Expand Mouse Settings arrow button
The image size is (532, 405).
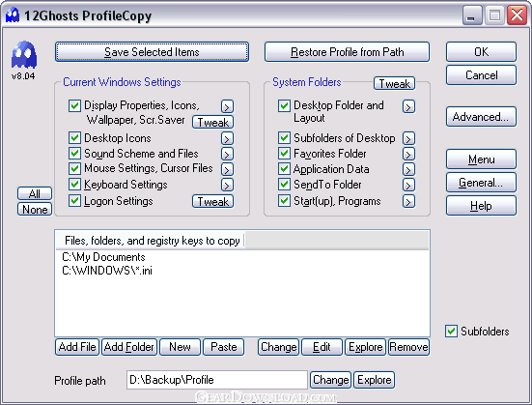[x=227, y=169]
